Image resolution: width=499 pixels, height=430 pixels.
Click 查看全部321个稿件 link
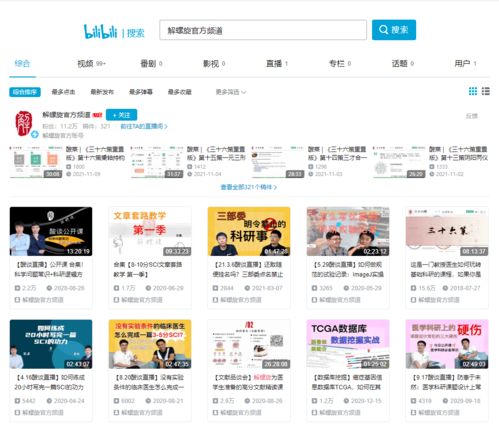click(x=249, y=187)
